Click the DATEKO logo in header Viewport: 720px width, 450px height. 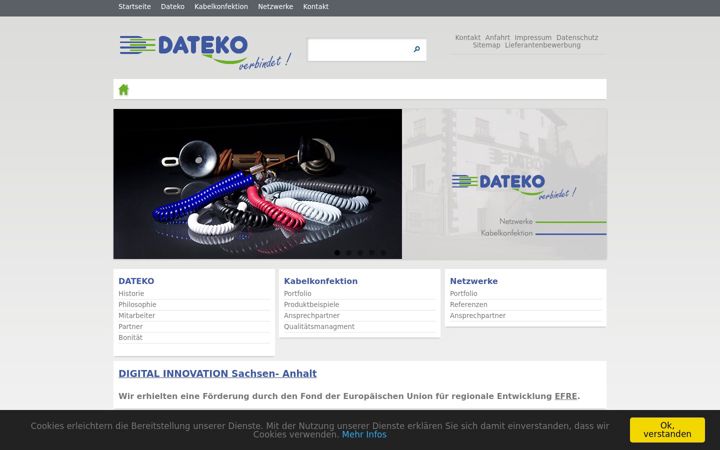point(205,52)
